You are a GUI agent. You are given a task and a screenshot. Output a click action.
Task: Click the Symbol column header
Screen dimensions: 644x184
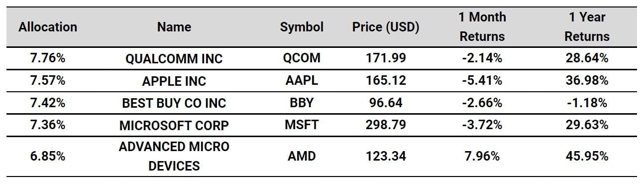[302, 27]
